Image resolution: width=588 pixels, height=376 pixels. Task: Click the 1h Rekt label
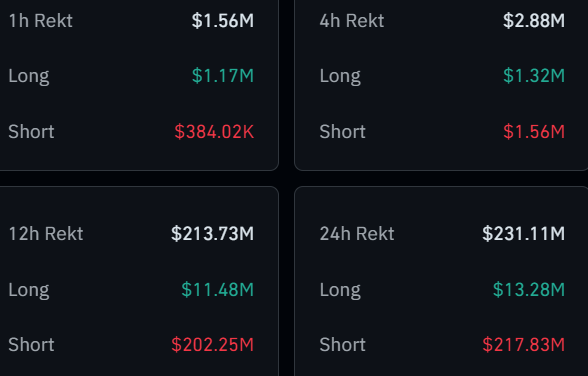pos(40,21)
